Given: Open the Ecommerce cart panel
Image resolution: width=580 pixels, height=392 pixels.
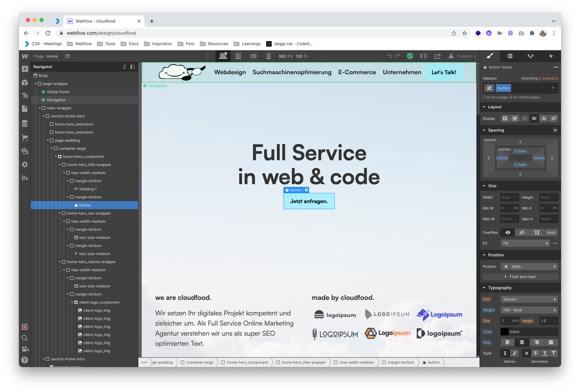Looking at the screenshot, I should (25, 137).
